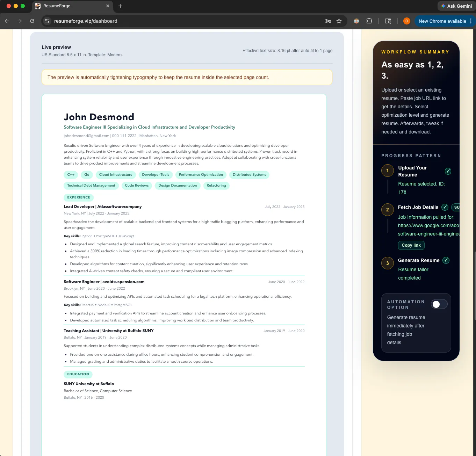Click Copy link button
Screen dimensions: 476x456
(411, 245)
